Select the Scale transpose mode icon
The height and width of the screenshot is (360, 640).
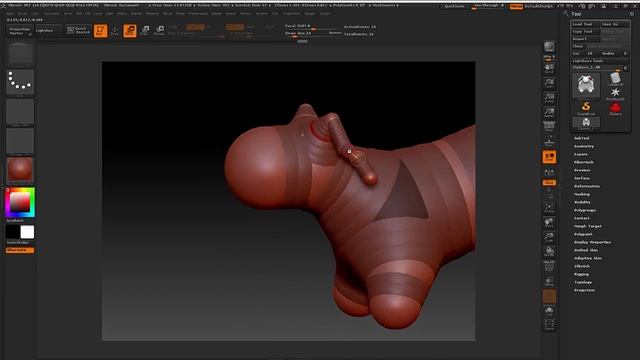coord(144,31)
